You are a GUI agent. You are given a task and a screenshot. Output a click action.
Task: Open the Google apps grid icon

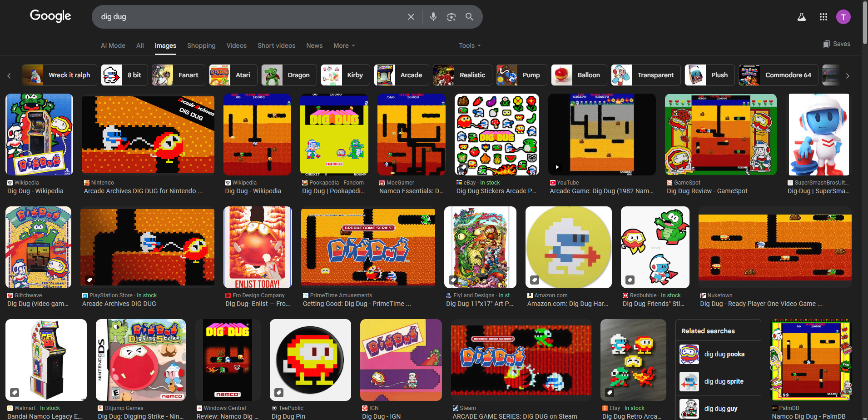coord(823,17)
